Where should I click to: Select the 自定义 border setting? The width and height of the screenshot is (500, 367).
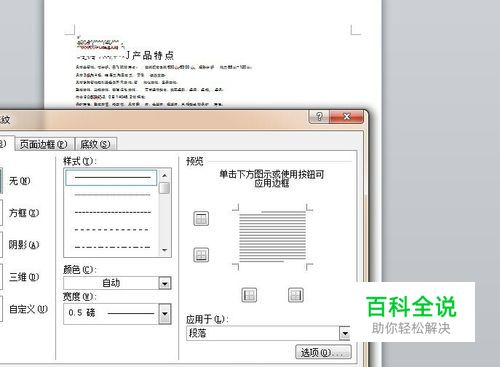pyautogui.click(x=28, y=309)
